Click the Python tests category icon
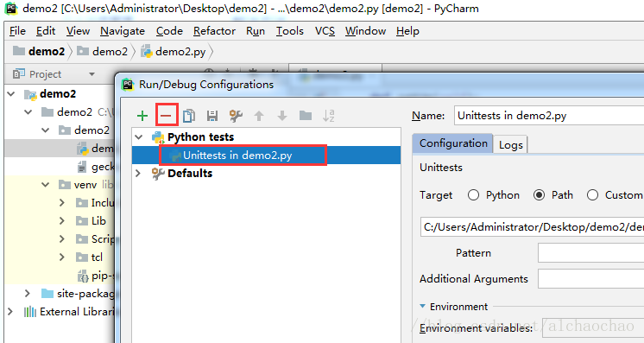Viewport: 644px width, 343px height. pyautogui.click(x=158, y=137)
